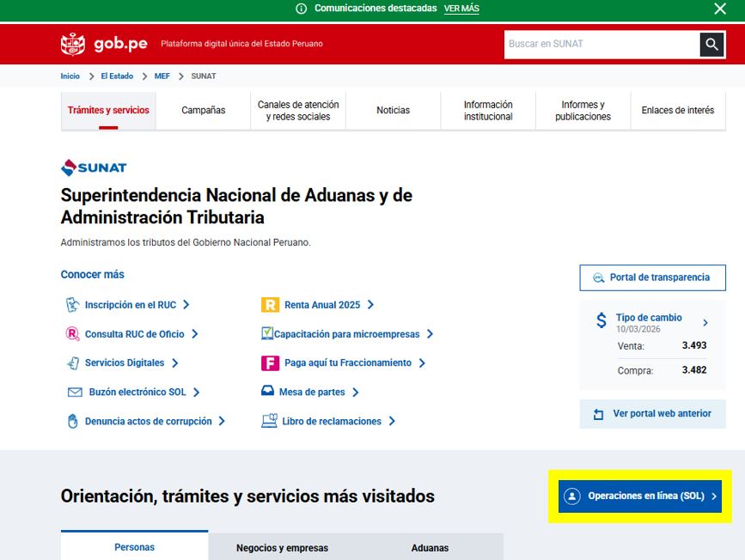Click the Libro de reclamaciones book icon

pyautogui.click(x=270, y=421)
